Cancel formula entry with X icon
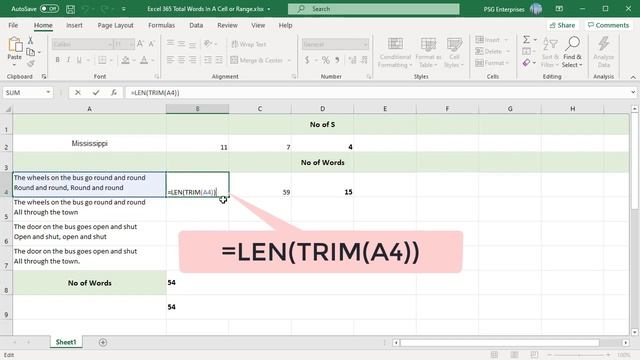Screen dimensions: 640x360 pos(78,93)
